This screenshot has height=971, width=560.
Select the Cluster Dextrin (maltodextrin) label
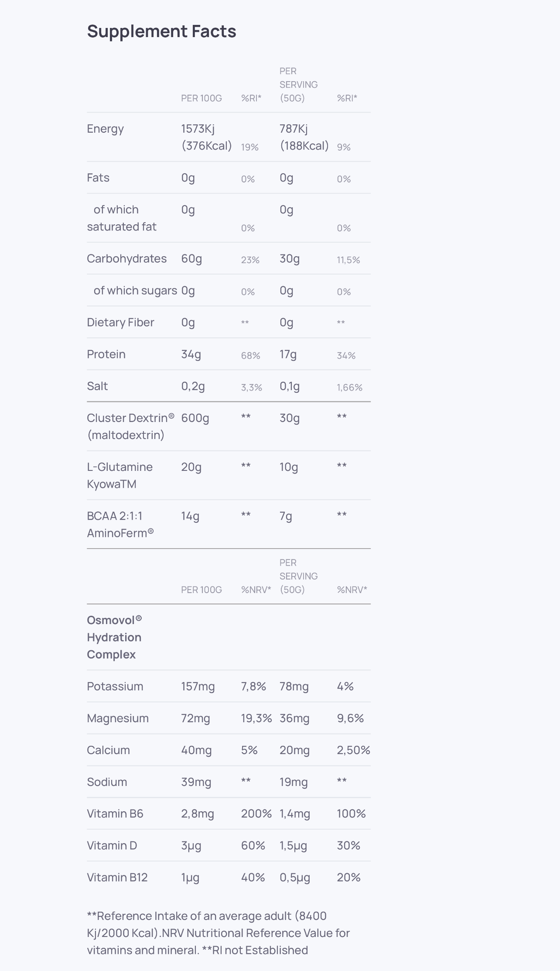pyautogui.click(x=130, y=426)
